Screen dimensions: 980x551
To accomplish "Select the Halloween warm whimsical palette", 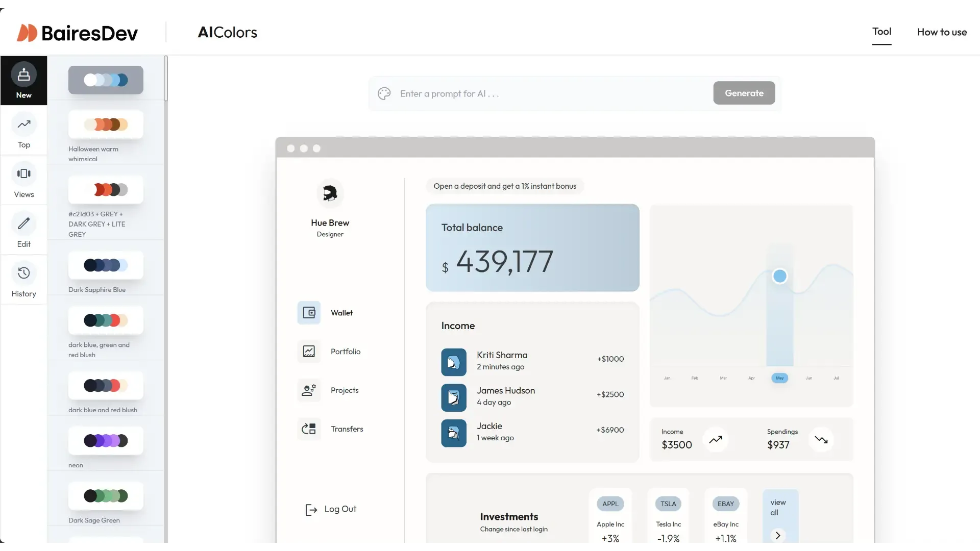I will [x=106, y=124].
